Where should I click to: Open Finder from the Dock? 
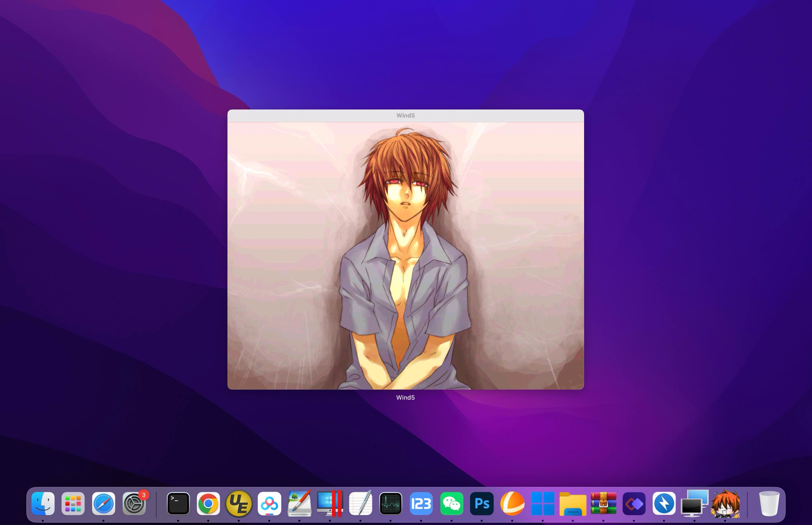[43, 504]
